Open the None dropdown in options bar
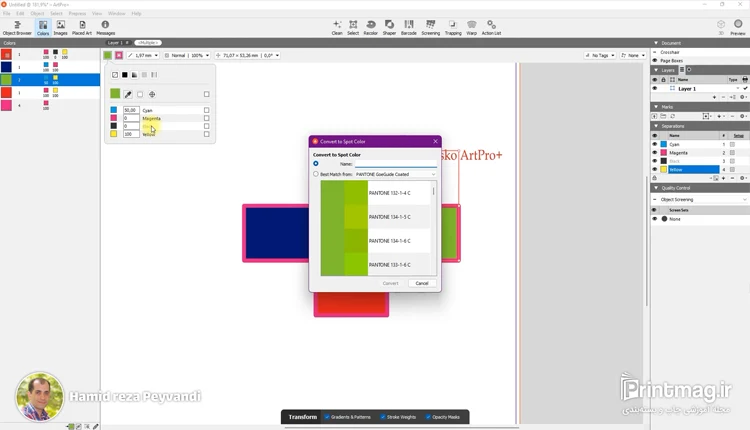The height and width of the screenshot is (430, 750). pyautogui.click(x=633, y=55)
